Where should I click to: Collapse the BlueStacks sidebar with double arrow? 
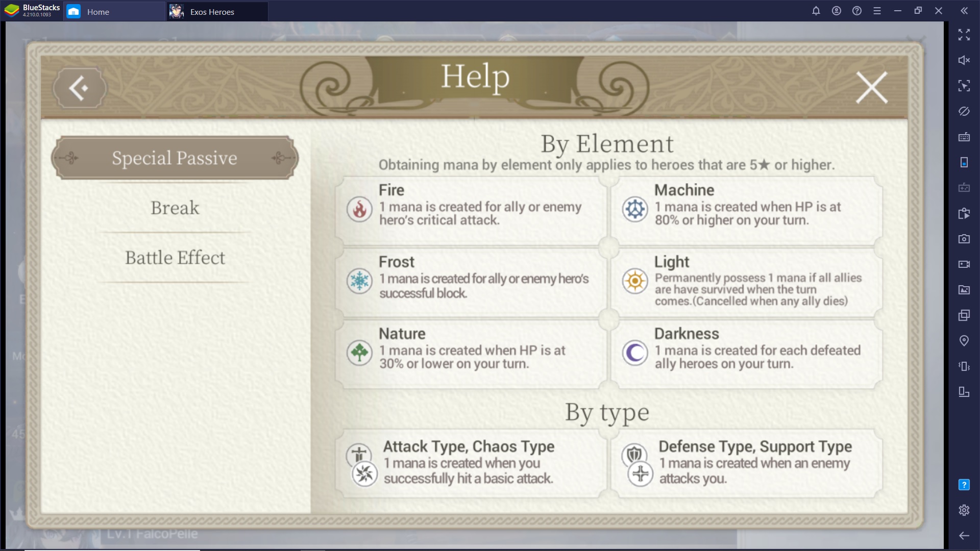(x=964, y=11)
